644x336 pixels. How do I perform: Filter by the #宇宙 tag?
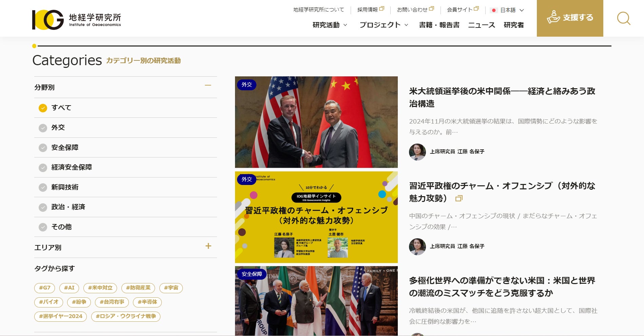coord(171,288)
